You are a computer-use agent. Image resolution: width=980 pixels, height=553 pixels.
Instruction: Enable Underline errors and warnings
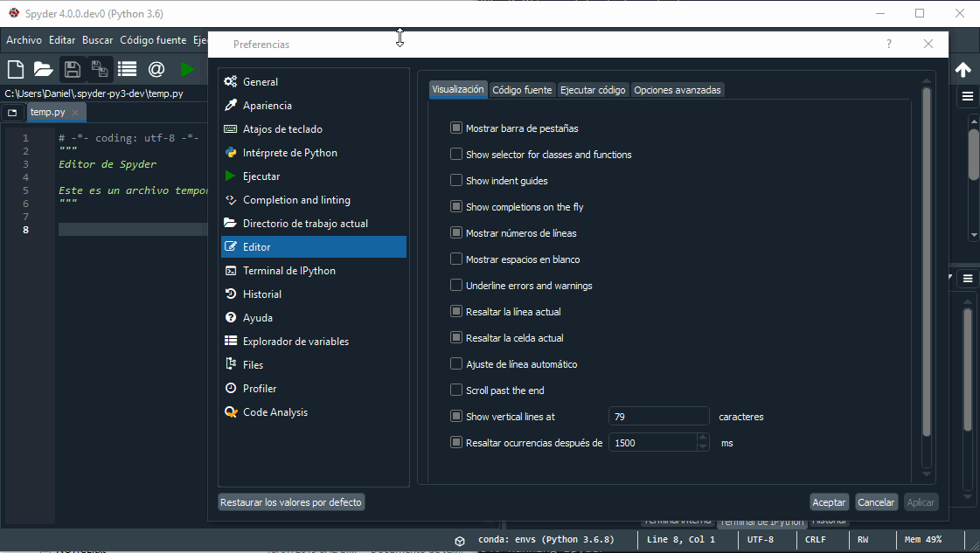coord(456,286)
